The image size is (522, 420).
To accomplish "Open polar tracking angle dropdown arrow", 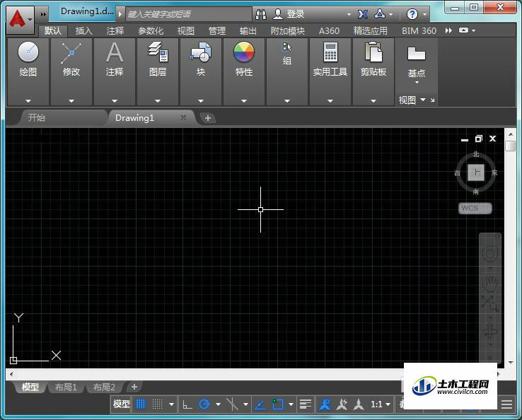I will pos(218,404).
